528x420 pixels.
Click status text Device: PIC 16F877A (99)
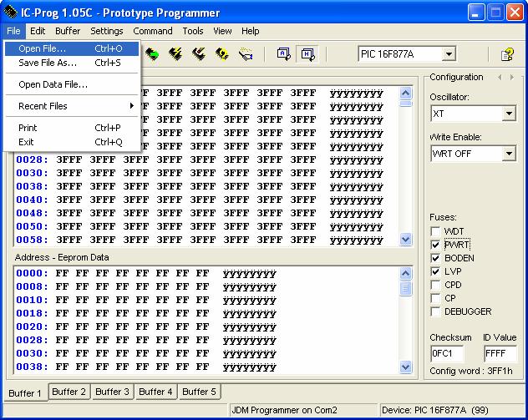coord(434,410)
